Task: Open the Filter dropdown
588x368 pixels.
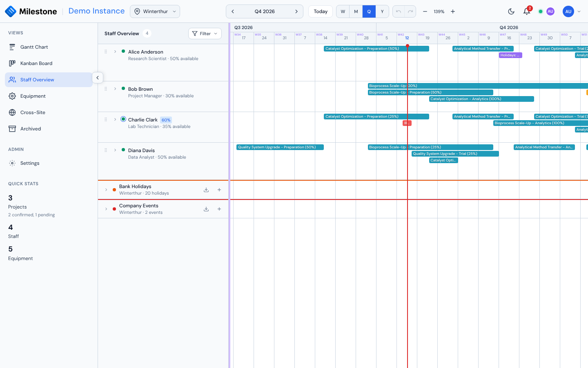Action: (205, 34)
